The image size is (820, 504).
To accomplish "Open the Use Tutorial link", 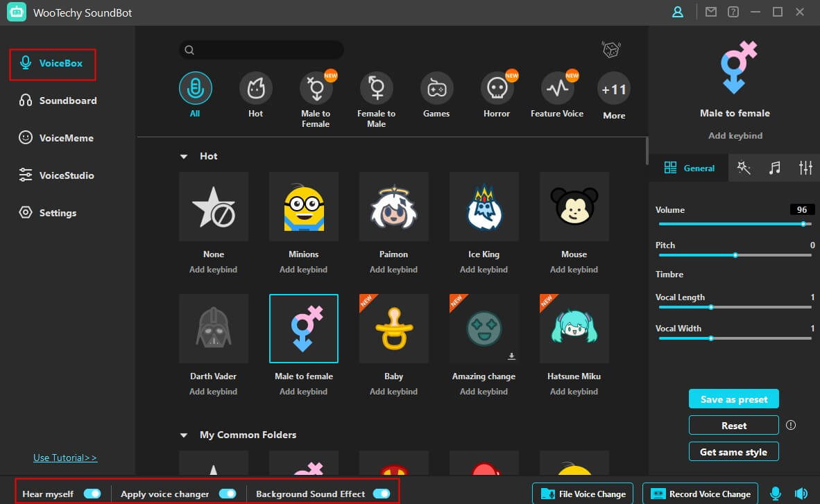I will [65, 458].
